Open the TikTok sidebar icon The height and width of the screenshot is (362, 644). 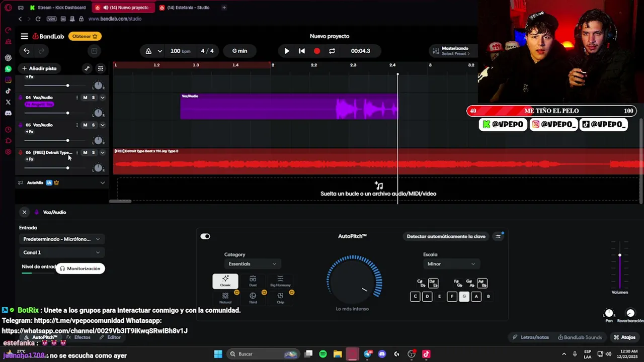(x=8, y=91)
